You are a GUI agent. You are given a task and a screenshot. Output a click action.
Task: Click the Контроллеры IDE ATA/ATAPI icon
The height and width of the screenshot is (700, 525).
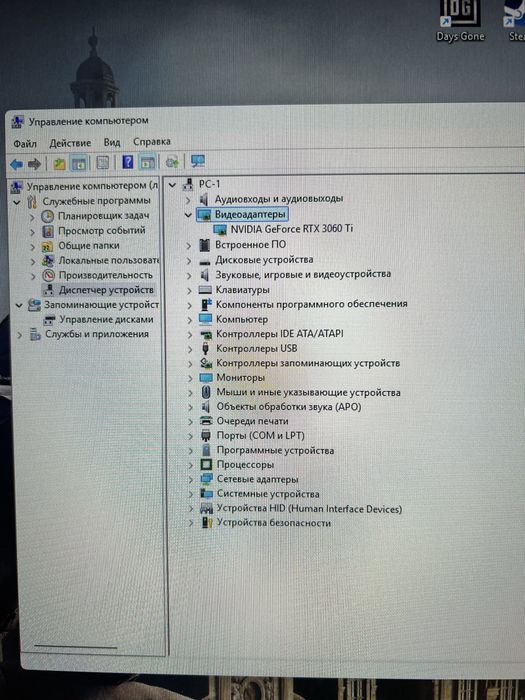[x=205, y=334]
